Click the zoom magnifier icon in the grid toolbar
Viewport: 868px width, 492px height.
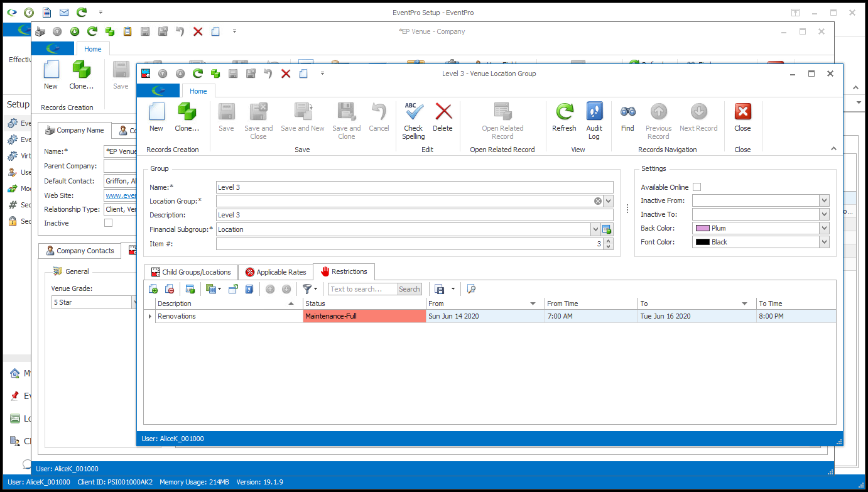pos(471,289)
